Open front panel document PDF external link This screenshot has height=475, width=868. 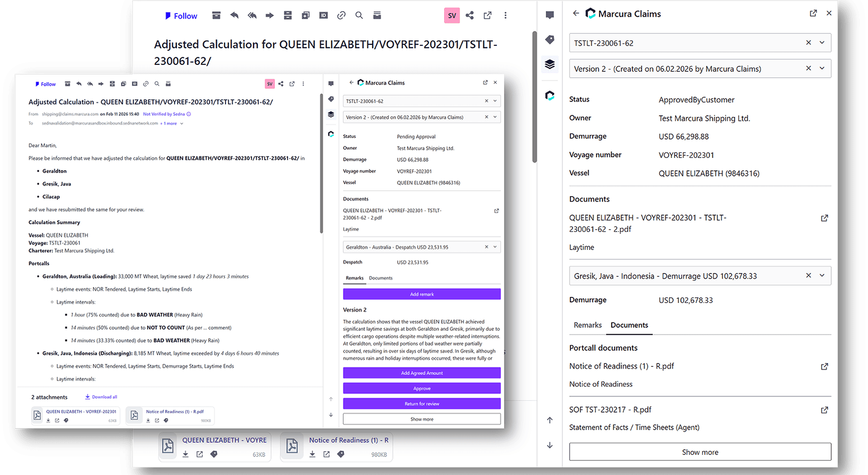click(x=496, y=211)
